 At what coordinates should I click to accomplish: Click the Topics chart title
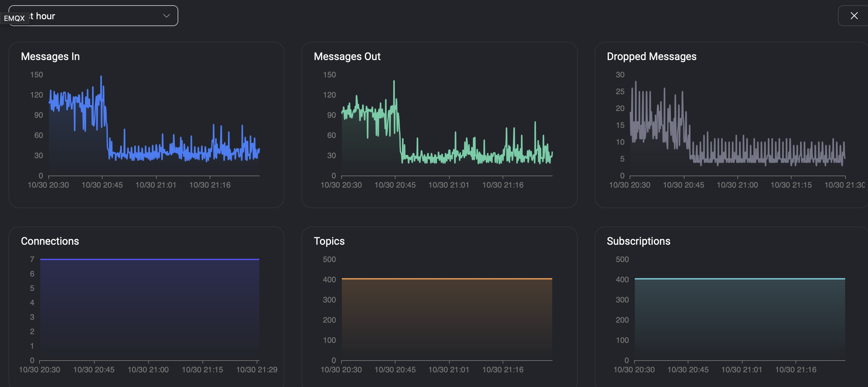(329, 241)
